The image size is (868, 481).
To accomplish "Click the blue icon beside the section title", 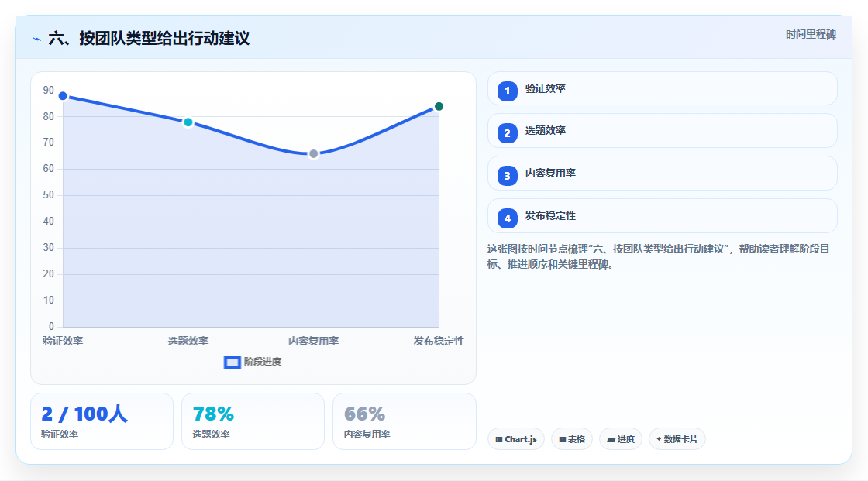I will click(37, 39).
